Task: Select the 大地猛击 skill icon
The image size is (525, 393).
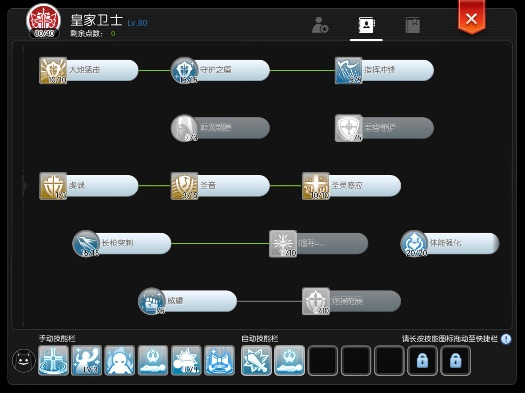Action: tap(53, 70)
